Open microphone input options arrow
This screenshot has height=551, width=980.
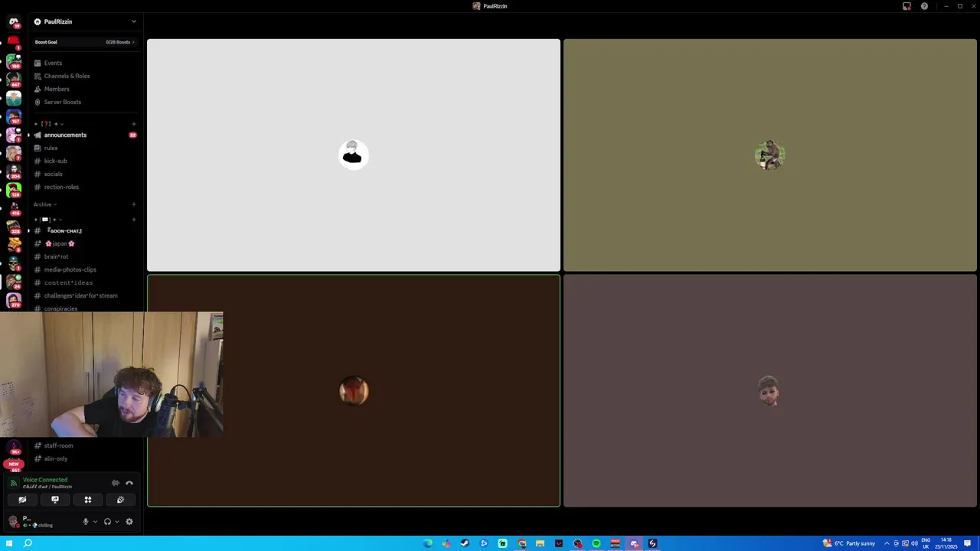coord(95,522)
